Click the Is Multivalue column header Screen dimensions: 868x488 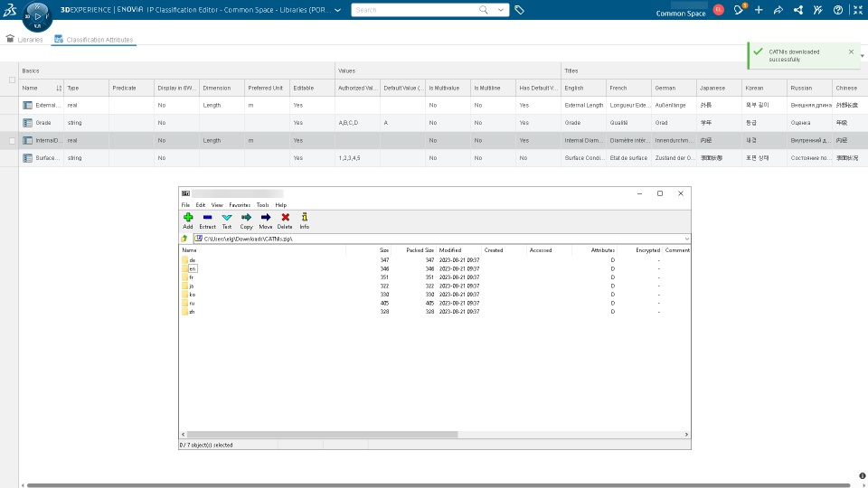coord(448,88)
